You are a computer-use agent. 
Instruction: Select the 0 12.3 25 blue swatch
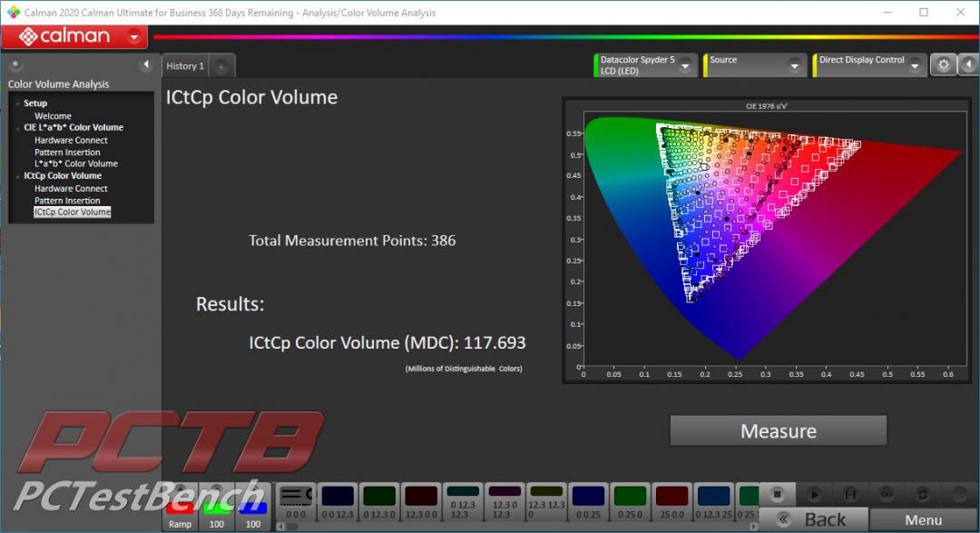click(x=714, y=502)
